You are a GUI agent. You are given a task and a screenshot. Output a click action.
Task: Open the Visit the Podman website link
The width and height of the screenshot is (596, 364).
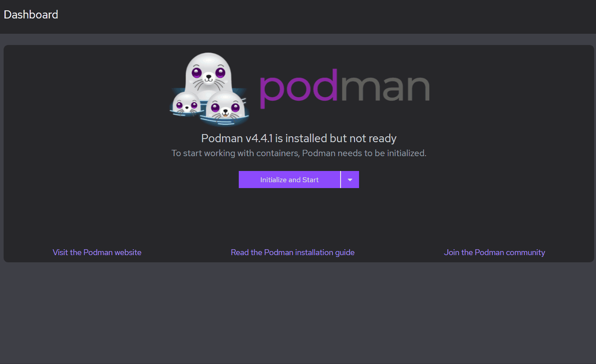coord(97,252)
